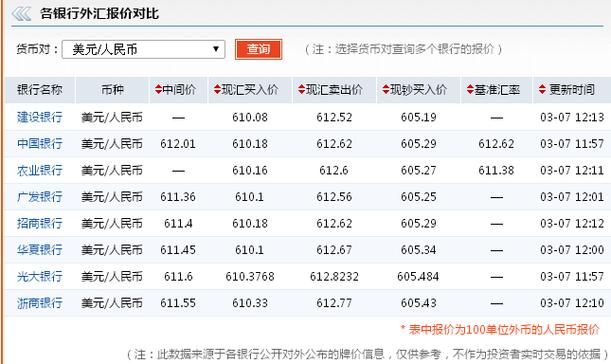Open the 建设银行 link
The height and width of the screenshot is (364, 611).
(40, 117)
